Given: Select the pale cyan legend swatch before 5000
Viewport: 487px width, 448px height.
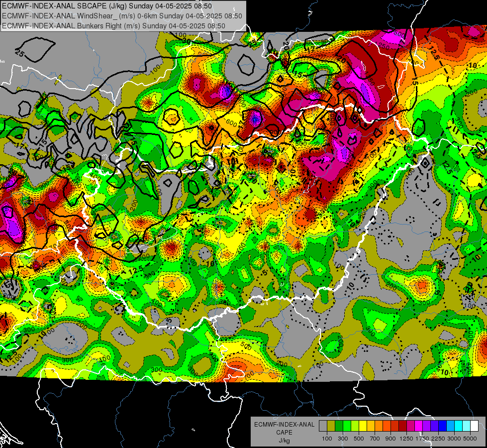Looking at the screenshot, I should click(x=467, y=426).
